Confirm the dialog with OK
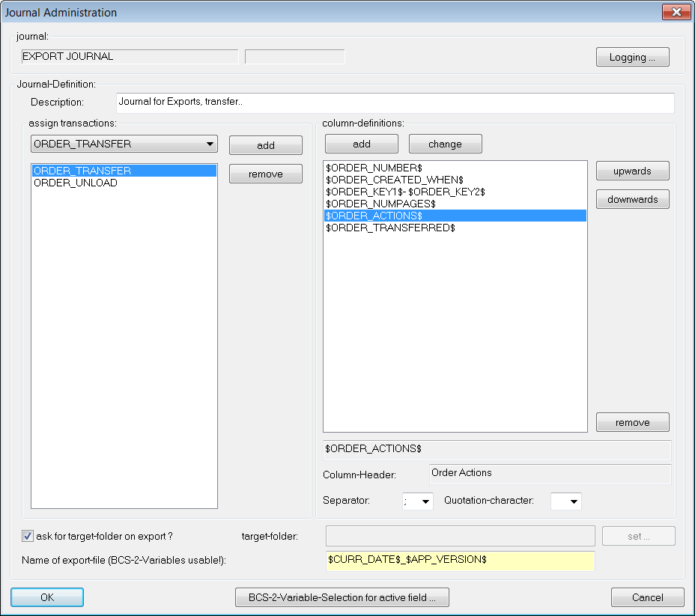 [47, 597]
